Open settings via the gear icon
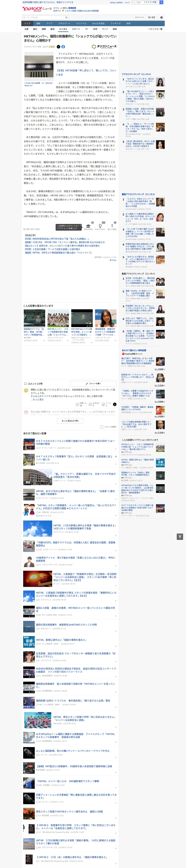The image size is (186, 868). pos(161,17)
